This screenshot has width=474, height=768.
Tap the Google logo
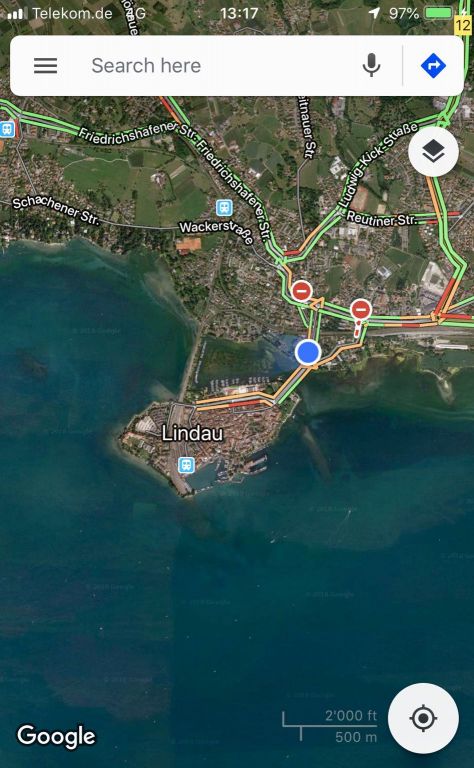(x=56, y=736)
